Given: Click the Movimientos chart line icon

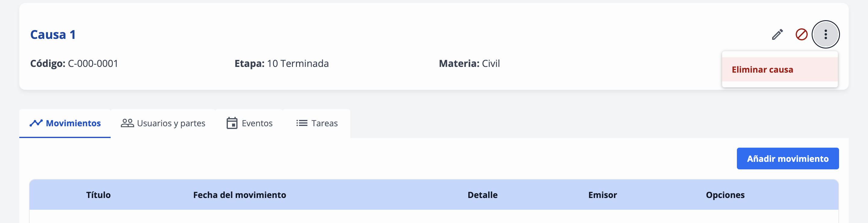Looking at the screenshot, I should (36, 123).
